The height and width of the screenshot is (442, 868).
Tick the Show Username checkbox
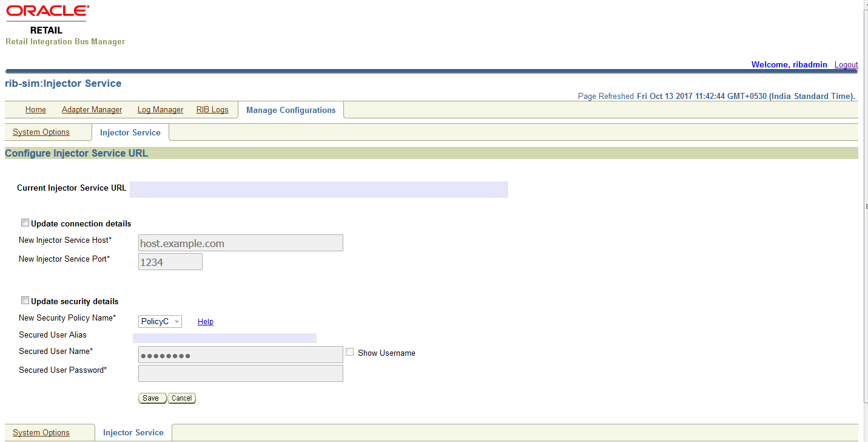(x=349, y=352)
